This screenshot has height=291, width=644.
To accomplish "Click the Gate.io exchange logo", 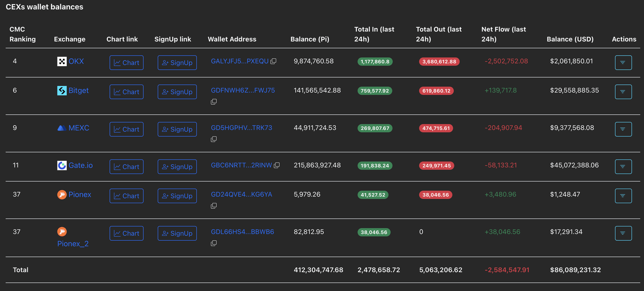I will coord(62,165).
